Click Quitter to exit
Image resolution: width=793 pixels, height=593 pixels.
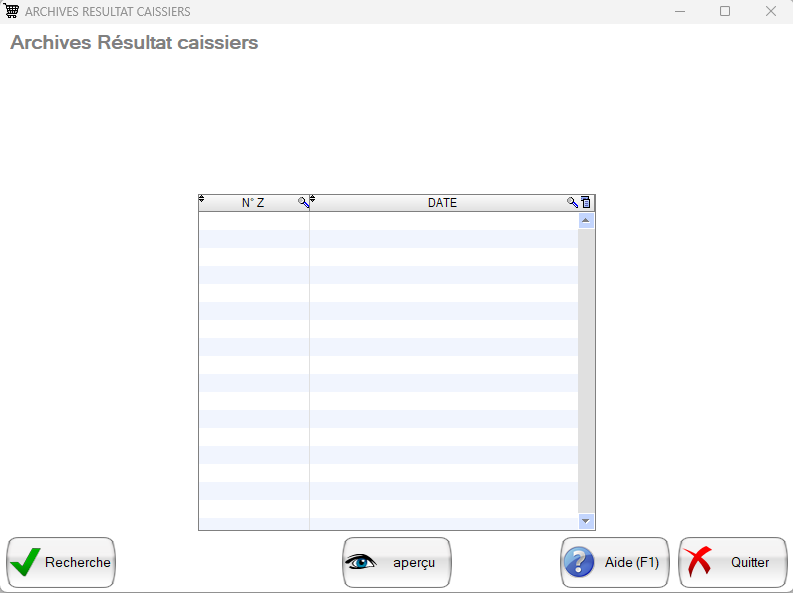(732, 562)
